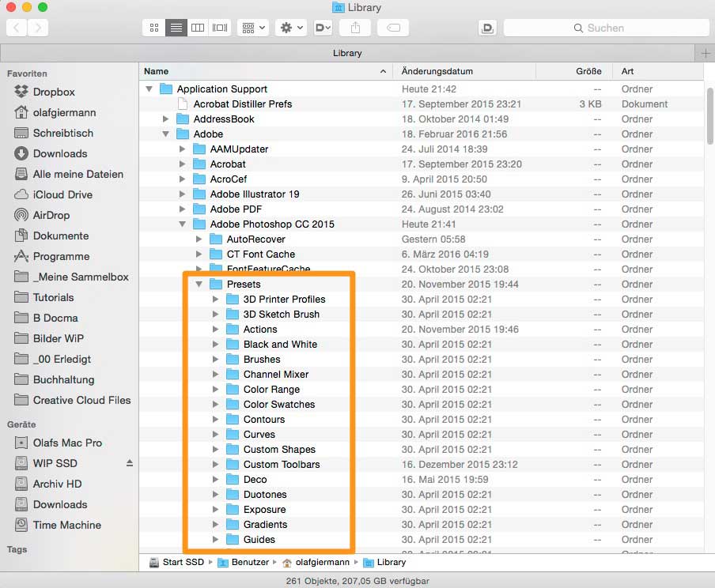Open Dropbox in Favoriten sidebar
Image resolution: width=715 pixels, height=588 pixels.
(54, 92)
